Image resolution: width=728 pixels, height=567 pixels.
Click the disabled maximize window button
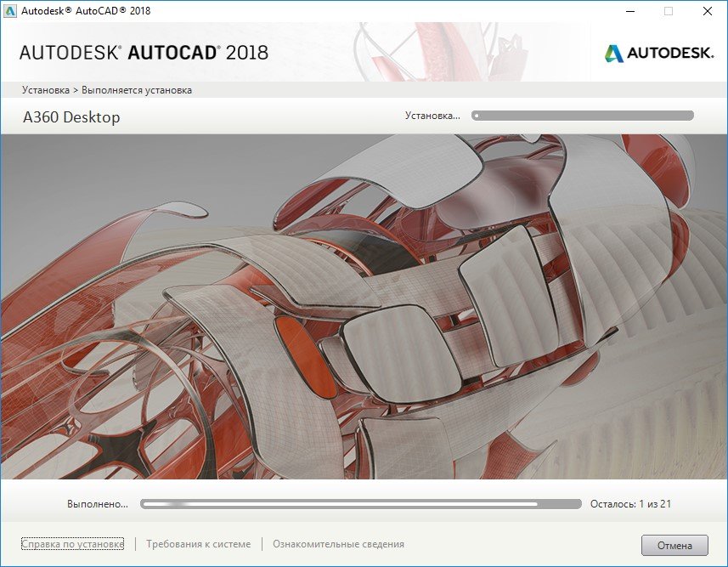tap(669, 11)
